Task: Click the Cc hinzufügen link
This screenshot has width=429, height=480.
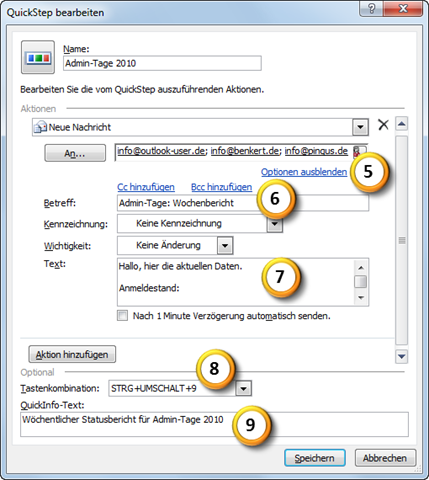Action: pyautogui.click(x=146, y=187)
